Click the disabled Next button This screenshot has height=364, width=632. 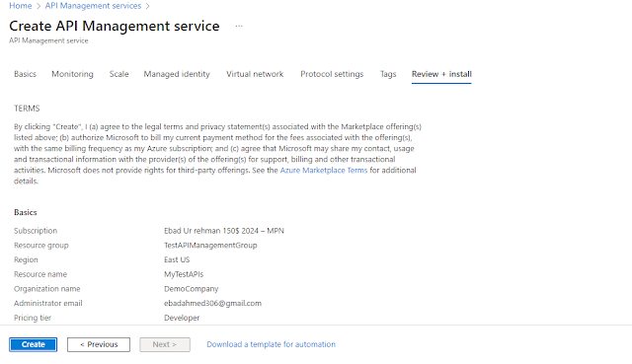click(x=165, y=344)
